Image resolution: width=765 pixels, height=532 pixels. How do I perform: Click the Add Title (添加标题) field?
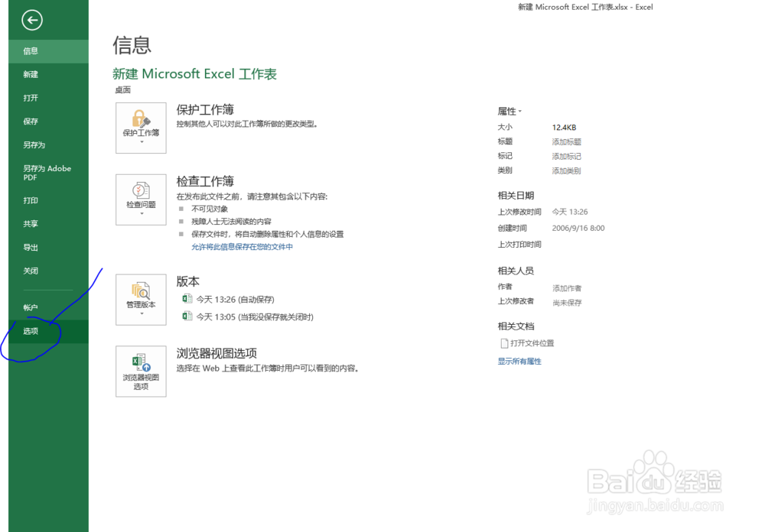pos(566,142)
